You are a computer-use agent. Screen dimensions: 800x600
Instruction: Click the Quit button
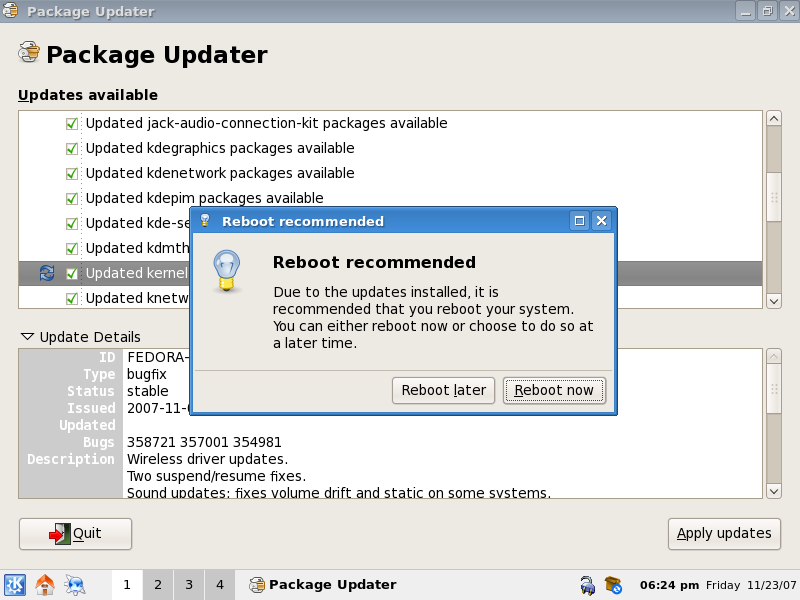click(x=76, y=534)
